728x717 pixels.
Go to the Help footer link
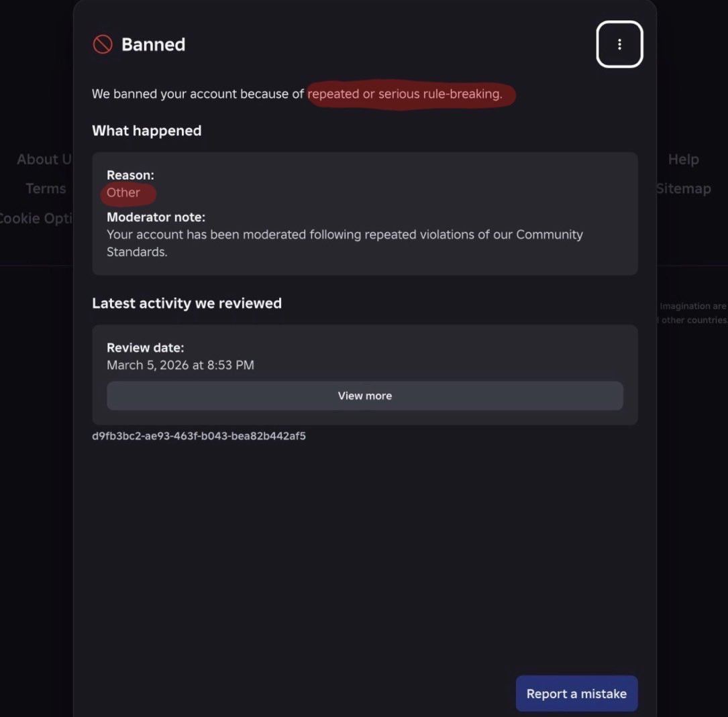[683, 160]
